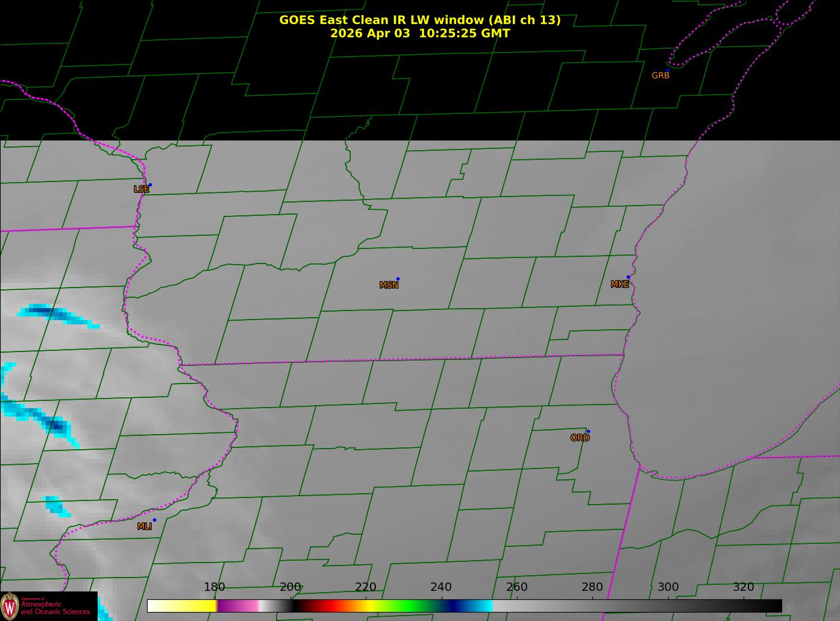This screenshot has width=840, height=621.
Task: Select the LSE station marker
Action: click(150, 185)
